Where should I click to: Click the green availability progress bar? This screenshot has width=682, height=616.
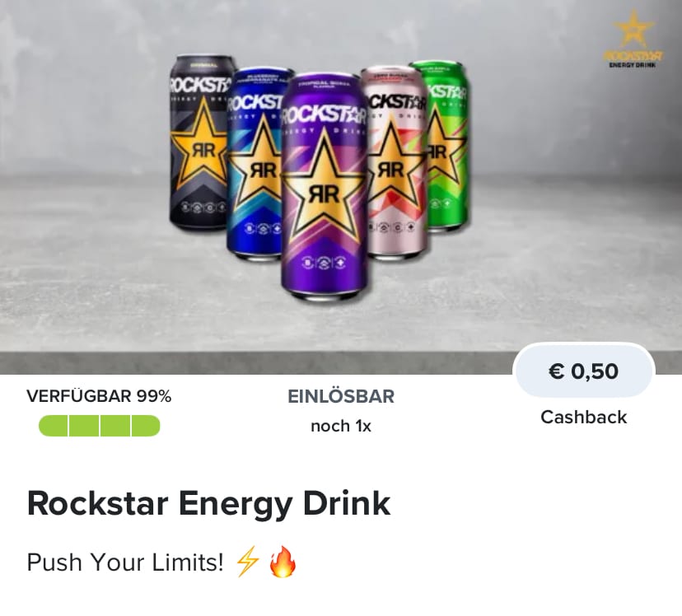click(x=99, y=426)
